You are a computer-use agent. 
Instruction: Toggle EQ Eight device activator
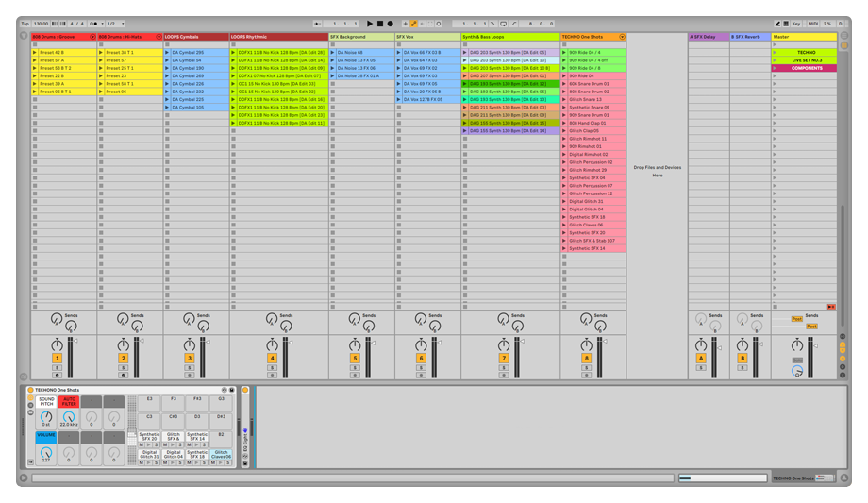click(245, 390)
